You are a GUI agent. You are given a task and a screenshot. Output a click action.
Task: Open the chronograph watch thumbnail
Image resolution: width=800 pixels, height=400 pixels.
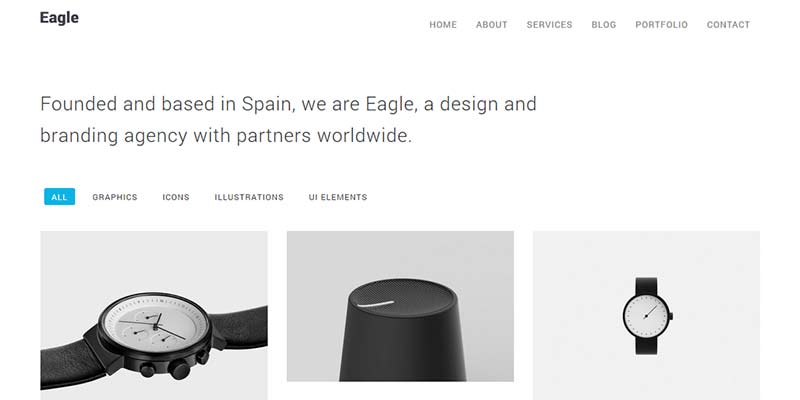click(x=154, y=315)
